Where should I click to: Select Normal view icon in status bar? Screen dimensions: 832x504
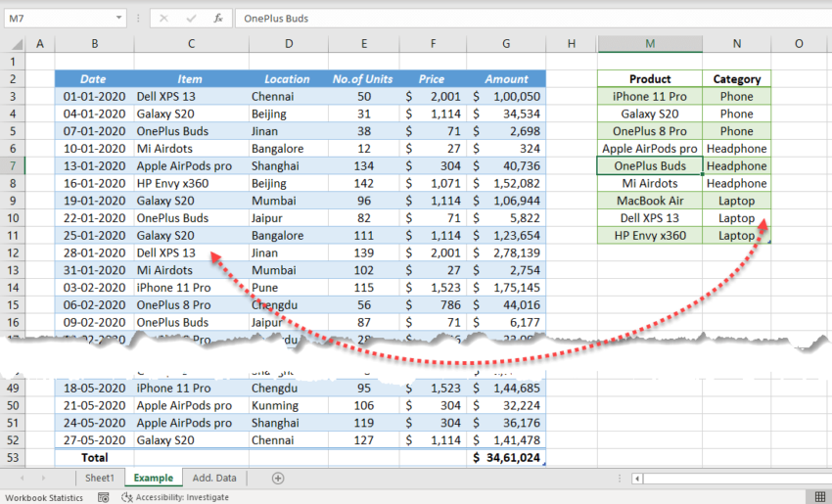[820, 497]
